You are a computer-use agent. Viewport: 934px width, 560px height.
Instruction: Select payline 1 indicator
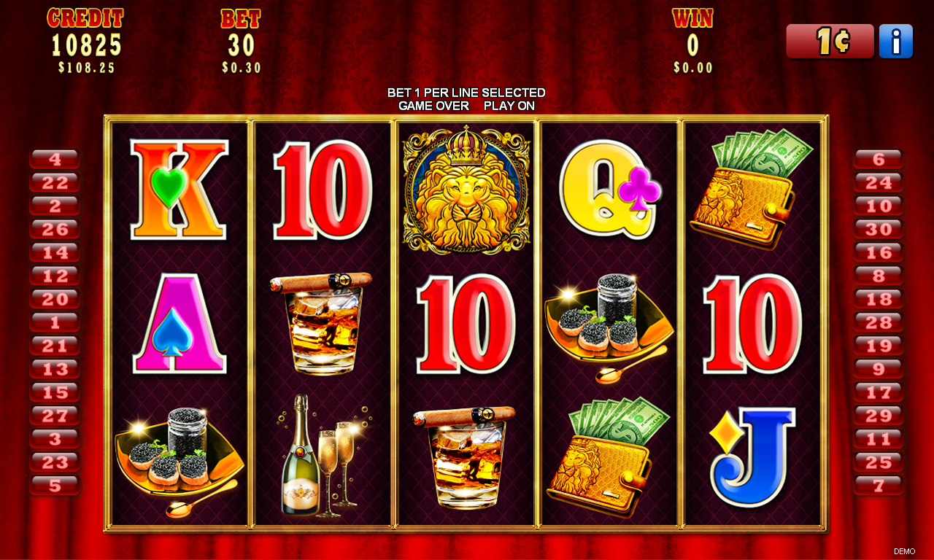[55, 322]
